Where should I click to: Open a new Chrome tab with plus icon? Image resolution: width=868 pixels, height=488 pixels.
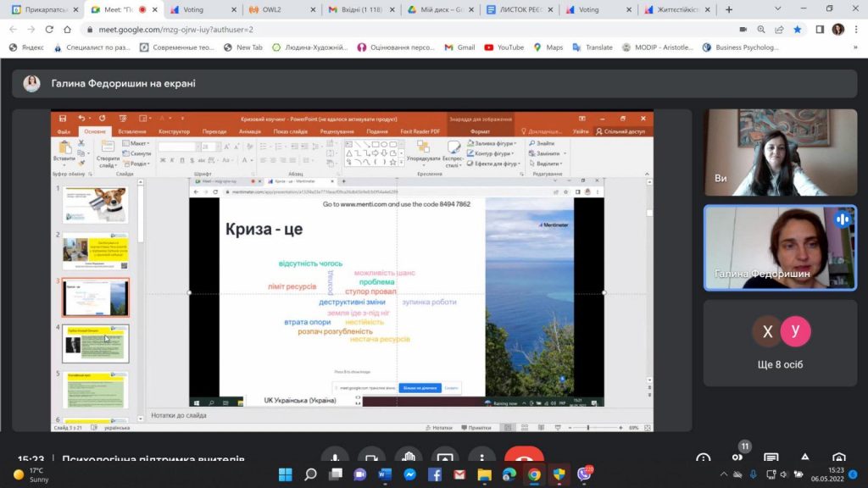[729, 9]
